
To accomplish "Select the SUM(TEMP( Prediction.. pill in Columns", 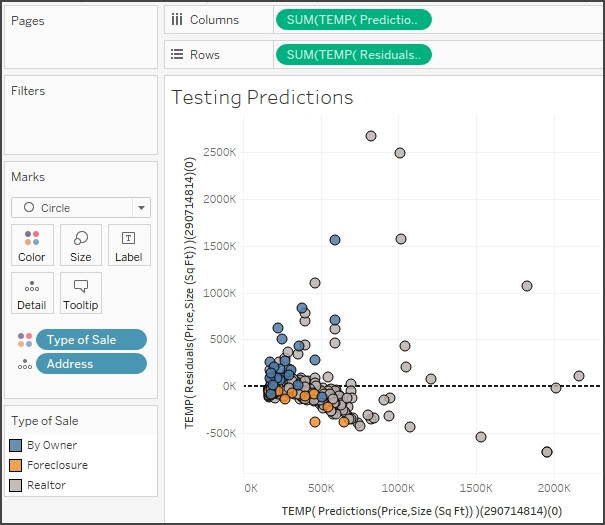I will coord(353,19).
